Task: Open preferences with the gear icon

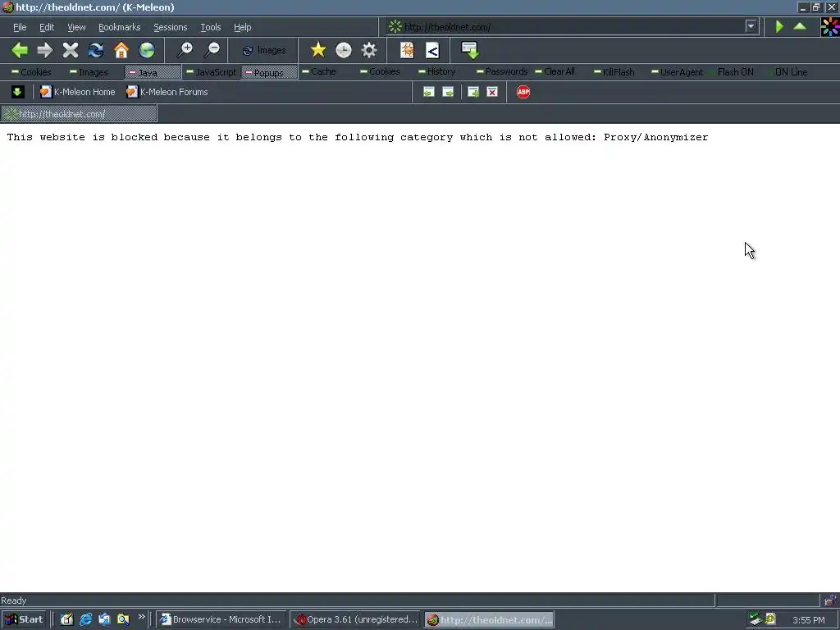Action: [x=369, y=50]
